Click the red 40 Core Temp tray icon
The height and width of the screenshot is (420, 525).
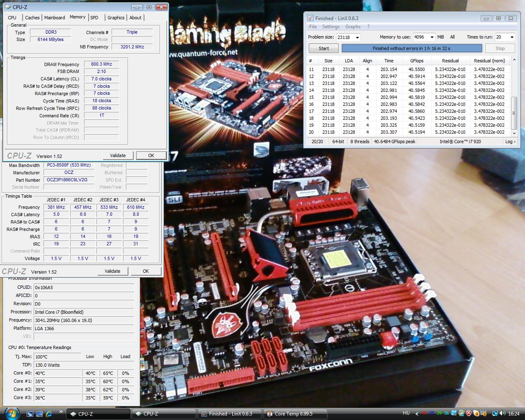pyautogui.click(x=425, y=413)
